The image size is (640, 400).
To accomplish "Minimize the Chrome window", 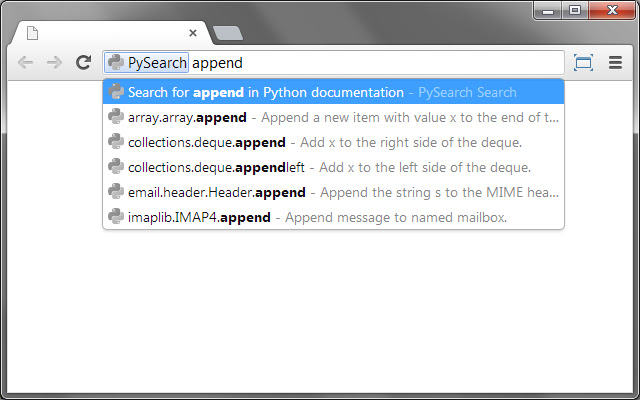I will tap(548, 10).
